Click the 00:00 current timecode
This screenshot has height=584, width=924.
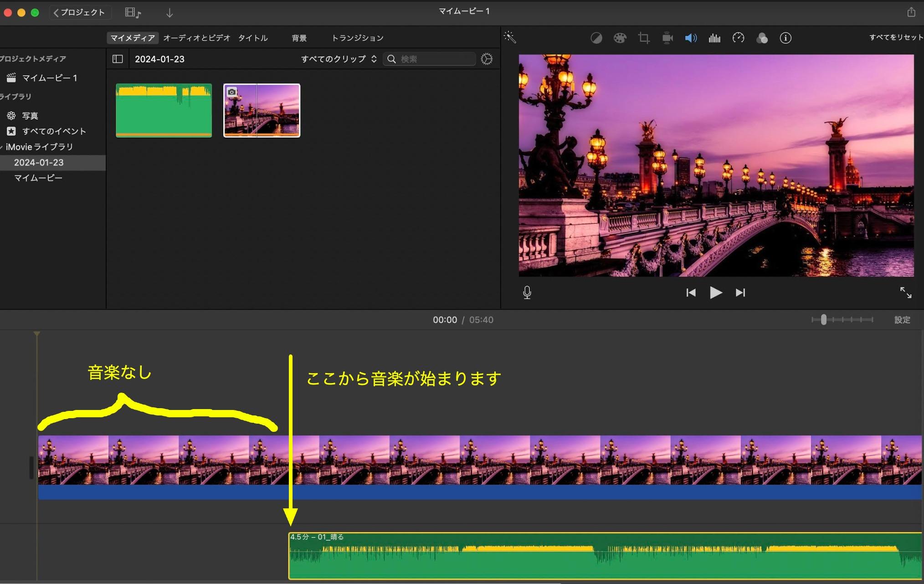[x=445, y=320]
